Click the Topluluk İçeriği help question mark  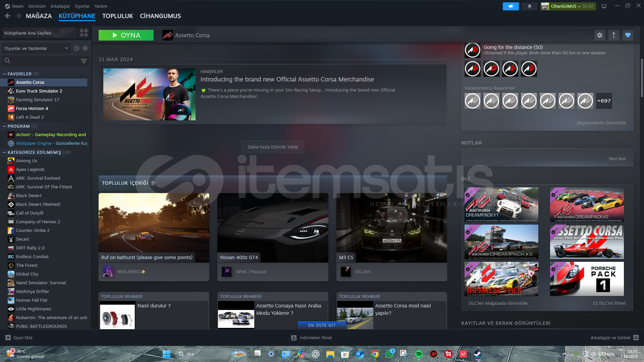pos(153,183)
